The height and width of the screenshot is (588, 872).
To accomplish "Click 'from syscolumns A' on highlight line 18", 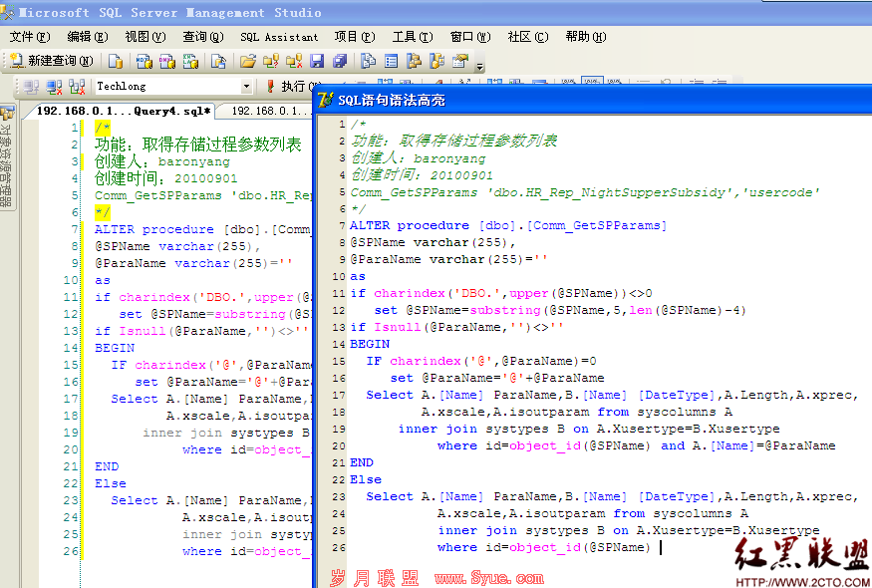I will (665, 412).
